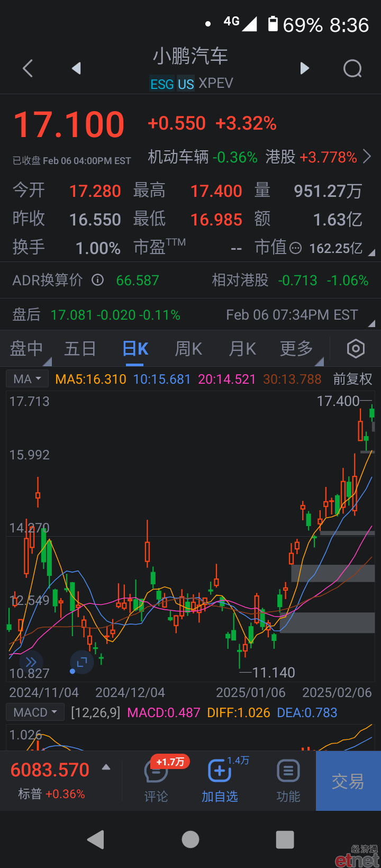Screen dimensions: 381x868
Task: Tap high price marker 17.400
Action: click(x=338, y=401)
